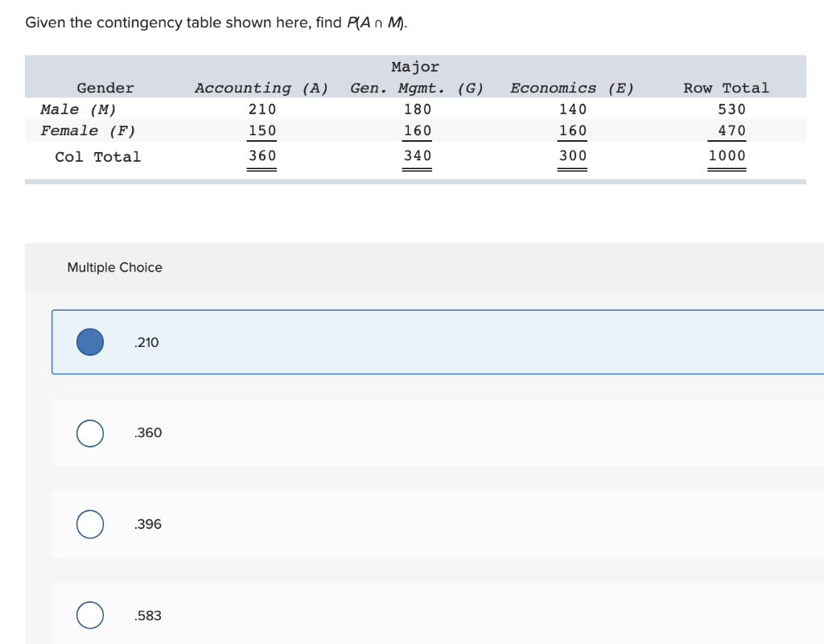Click the .396 answer label text
The image size is (824, 644).
[147, 524]
